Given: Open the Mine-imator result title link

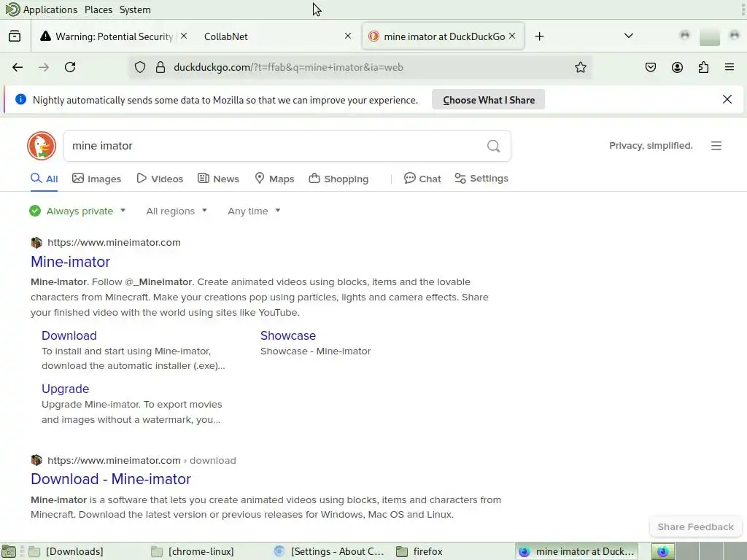Looking at the screenshot, I should point(71,262).
